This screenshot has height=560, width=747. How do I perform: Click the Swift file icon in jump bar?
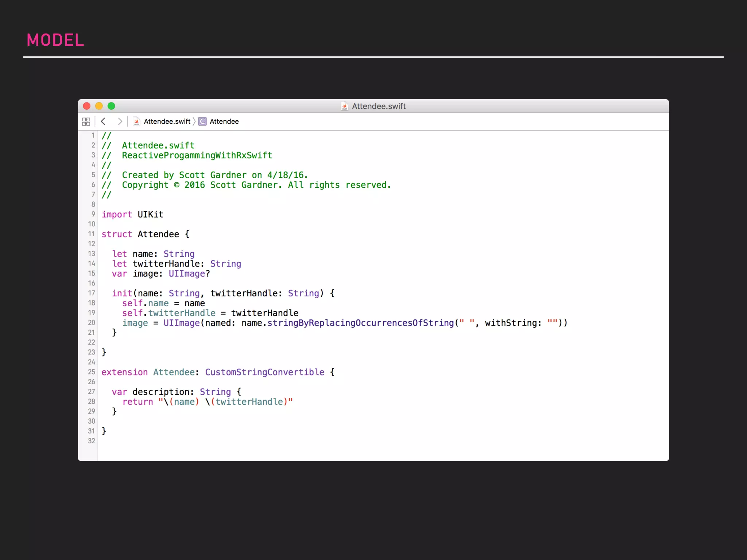tap(136, 121)
